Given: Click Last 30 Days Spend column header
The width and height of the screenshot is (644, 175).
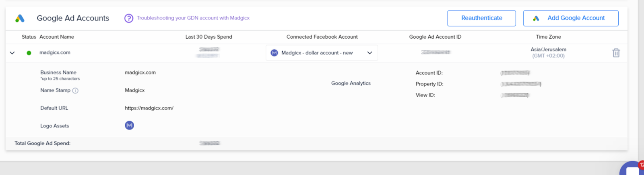Looking at the screenshot, I should pos(208,37).
